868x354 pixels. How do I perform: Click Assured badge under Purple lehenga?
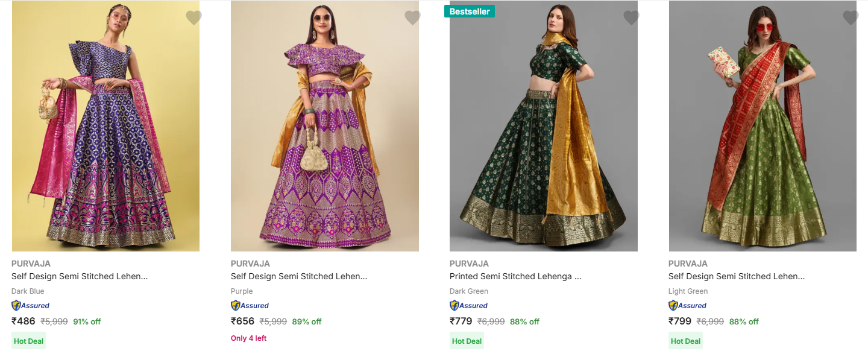pyautogui.click(x=250, y=306)
